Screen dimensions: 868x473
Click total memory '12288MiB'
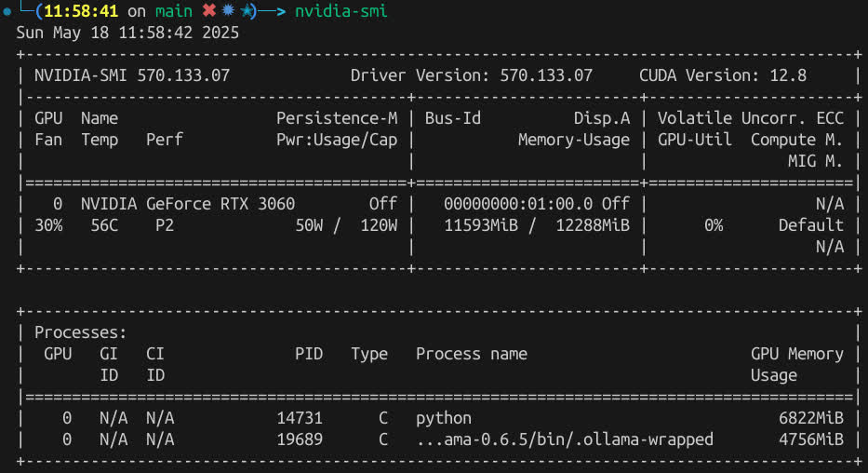pyautogui.click(x=593, y=225)
